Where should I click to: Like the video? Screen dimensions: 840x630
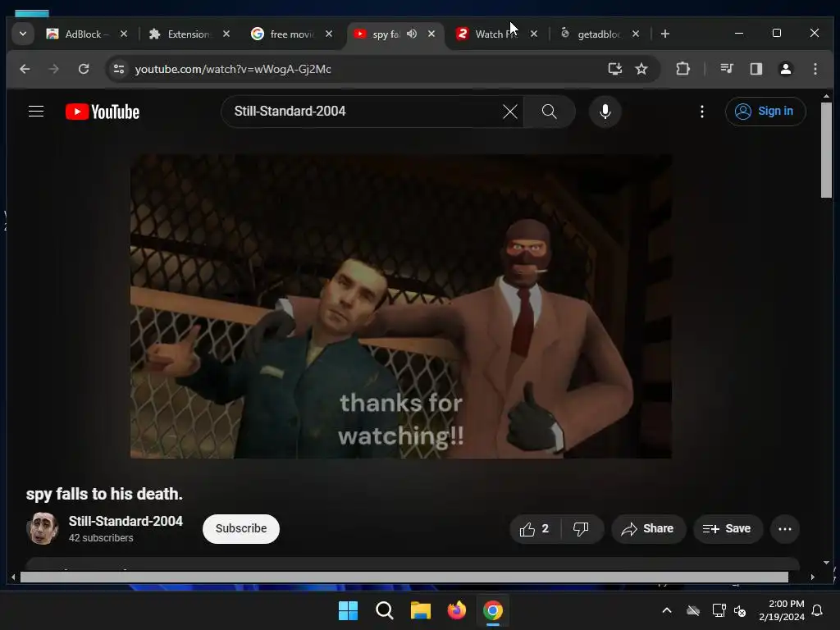point(535,529)
